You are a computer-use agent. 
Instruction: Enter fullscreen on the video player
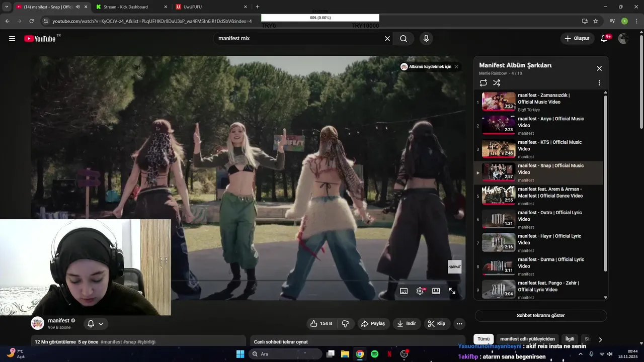[452, 291]
